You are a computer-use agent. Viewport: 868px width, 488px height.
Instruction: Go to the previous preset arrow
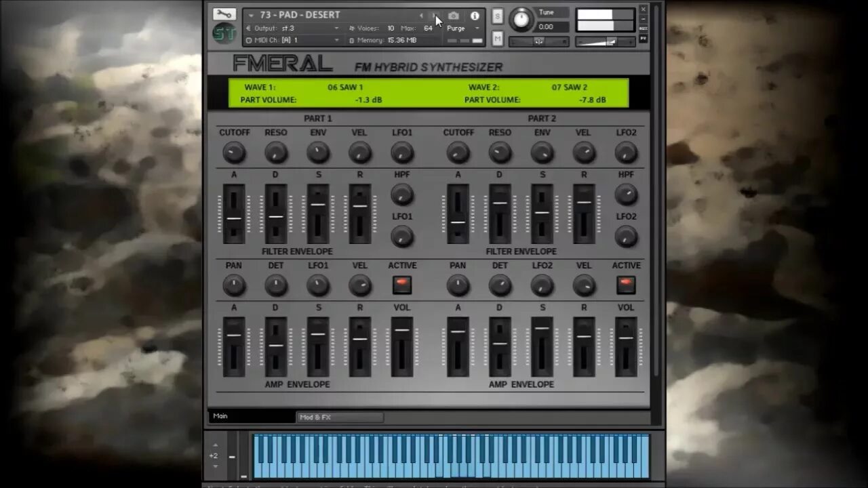point(421,16)
